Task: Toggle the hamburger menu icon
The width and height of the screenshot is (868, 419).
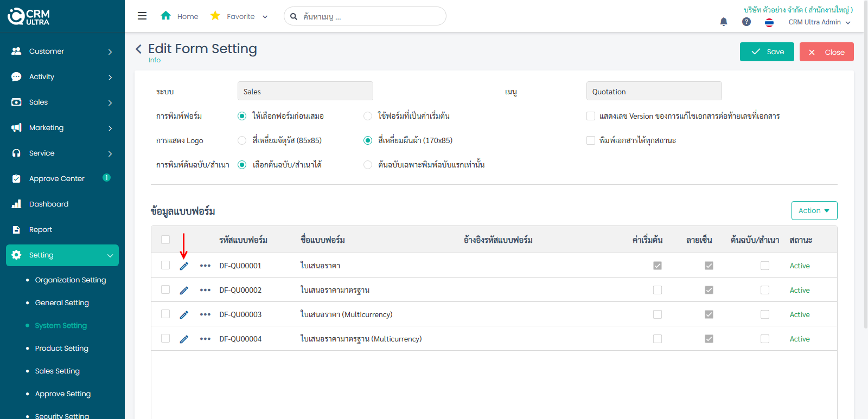Action: pyautogui.click(x=142, y=16)
